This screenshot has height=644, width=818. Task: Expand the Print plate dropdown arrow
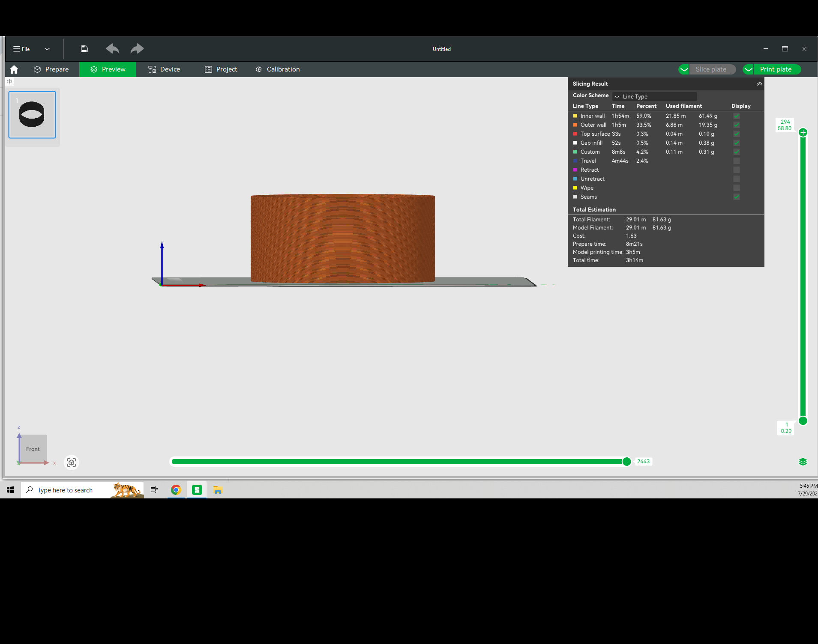748,69
